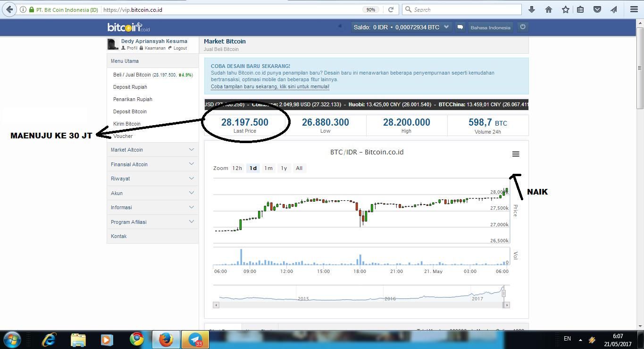Expand the Riwayat menu section
644x349 pixels.
click(152, 179)
